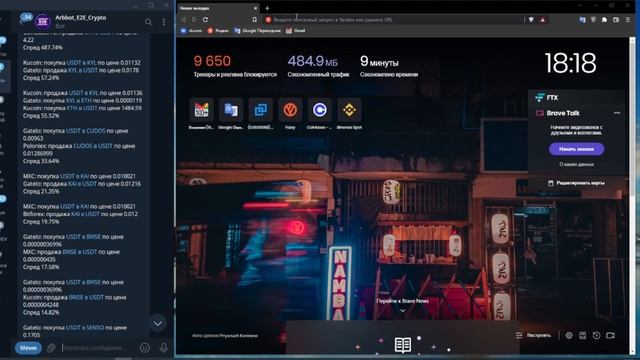Open the blue overlapping-squares speed-dial tile
This screenshot has width=640, height=360.
260,110
